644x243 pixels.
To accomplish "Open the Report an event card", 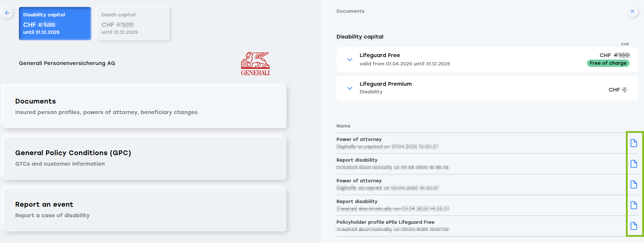I will click(x=145, y=210).
